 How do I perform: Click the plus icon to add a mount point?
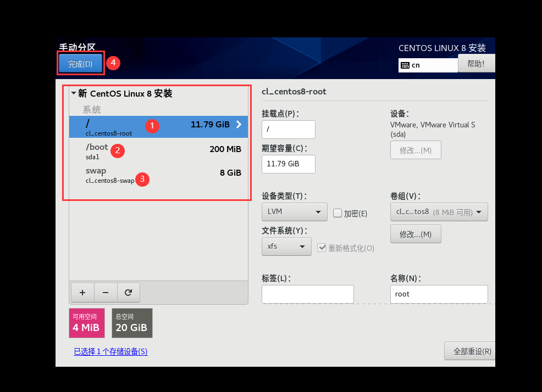pos(82,293)
